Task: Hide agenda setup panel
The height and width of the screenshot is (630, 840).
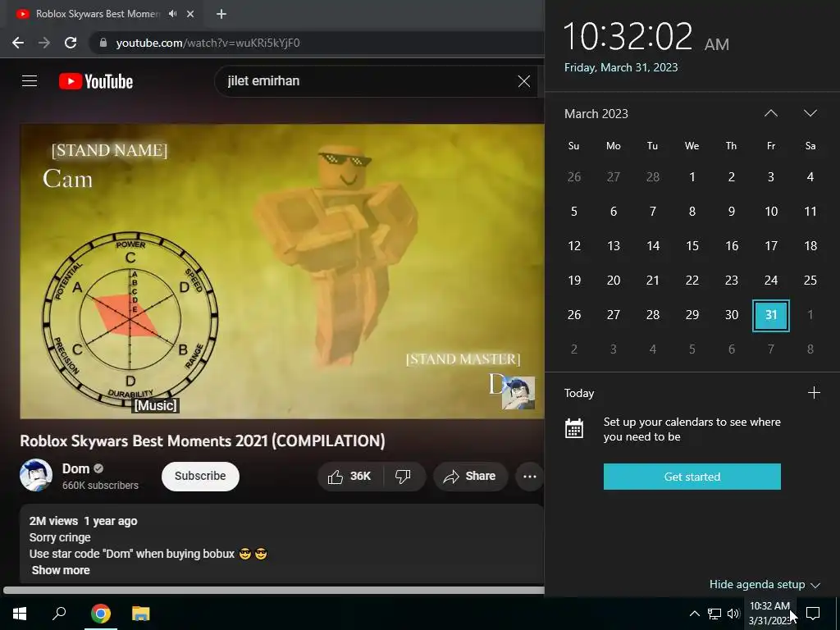Action: point(765,584)
